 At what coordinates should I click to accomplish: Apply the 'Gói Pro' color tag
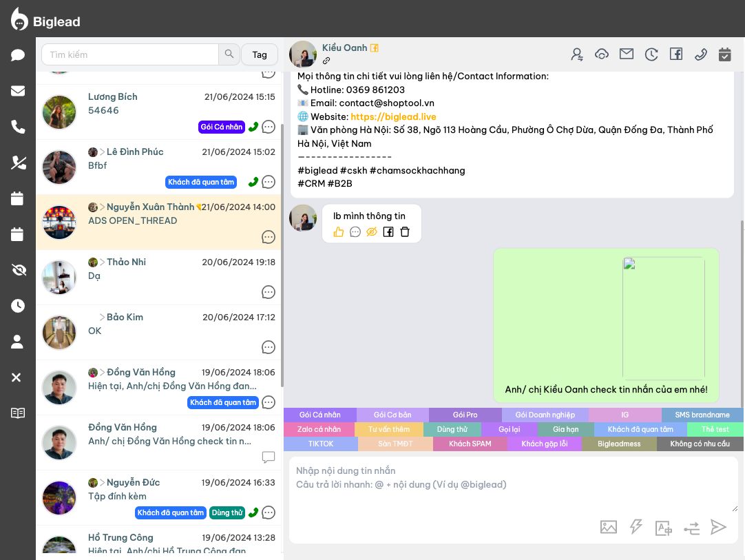(x=465, y=415)
